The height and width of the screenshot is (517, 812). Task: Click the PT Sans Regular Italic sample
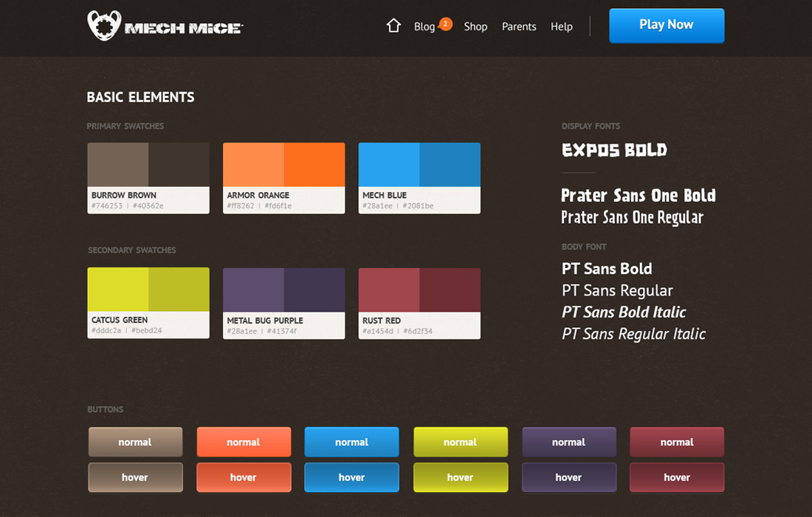click(x=634, y=334)
